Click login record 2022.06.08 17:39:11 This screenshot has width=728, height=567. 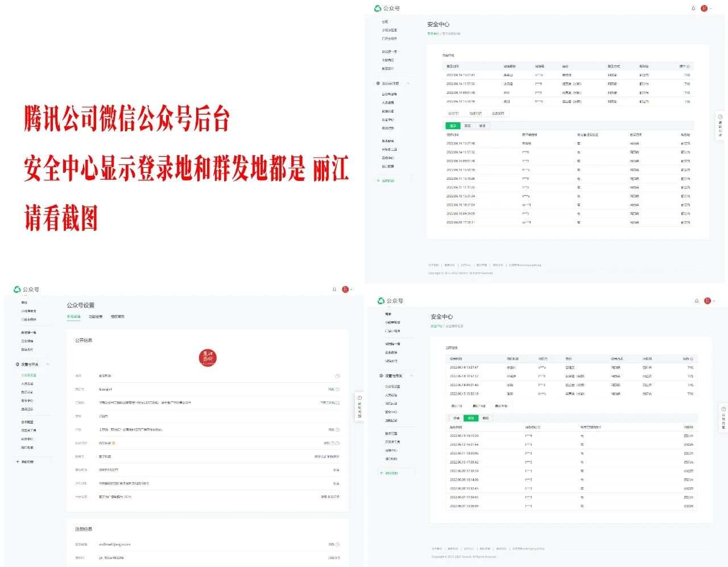(569, 222)
